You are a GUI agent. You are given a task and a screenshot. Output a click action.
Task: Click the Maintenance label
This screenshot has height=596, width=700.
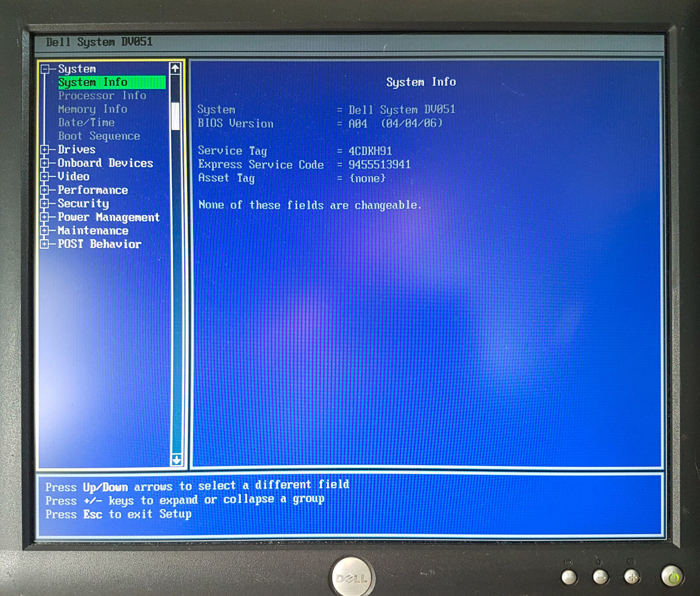(x=93, y=231)
